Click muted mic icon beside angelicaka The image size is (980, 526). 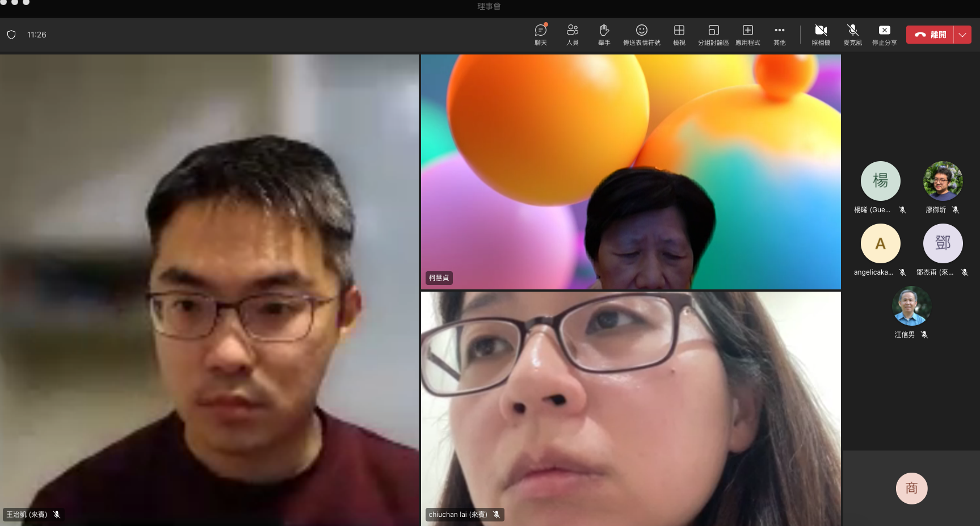pos(902,272)
